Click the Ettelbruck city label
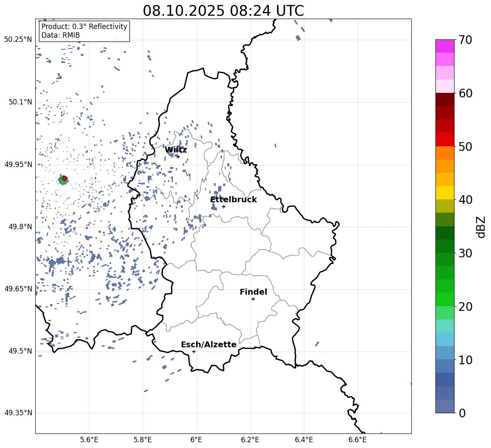The height and width of the screenshot is (448, 491). pyautogui.click(x=233, y=199)
